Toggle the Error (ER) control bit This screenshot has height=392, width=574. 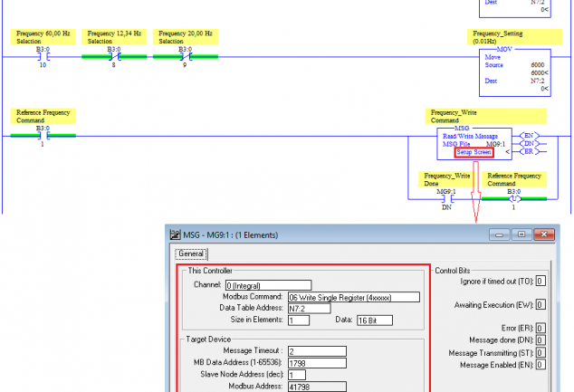[x=541, y=328]
